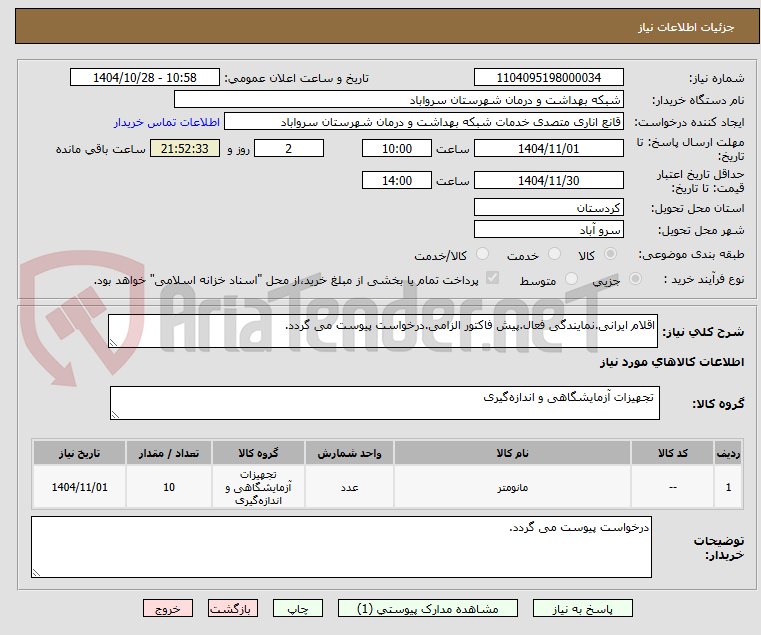
Task: Click the تعداد / مقدار column header
Action: click(169, 453)
